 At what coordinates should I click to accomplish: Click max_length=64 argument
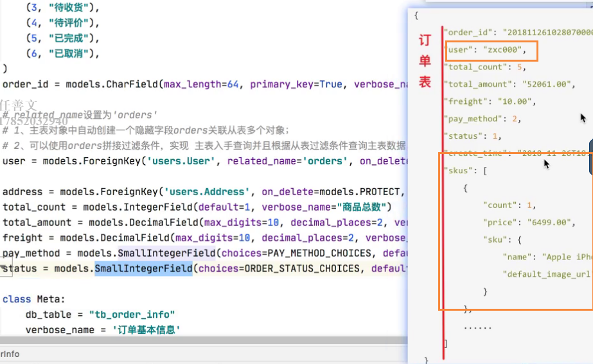(x=201, y=84)
